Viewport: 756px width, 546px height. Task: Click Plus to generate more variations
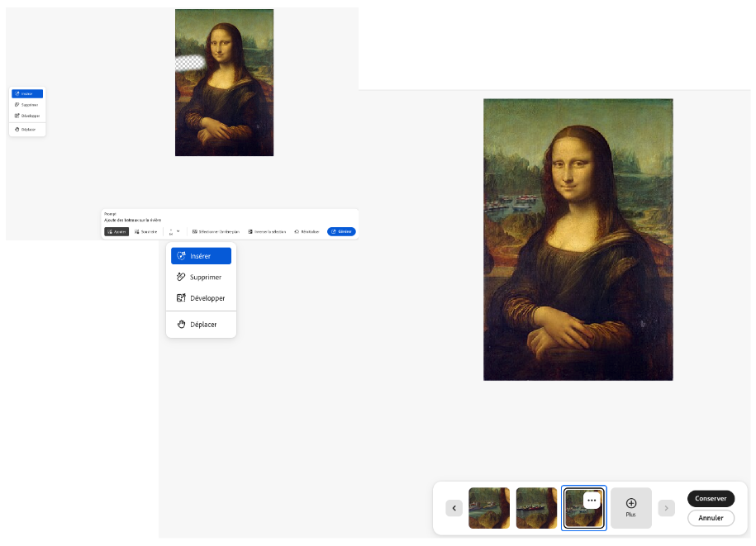point(631,508)
